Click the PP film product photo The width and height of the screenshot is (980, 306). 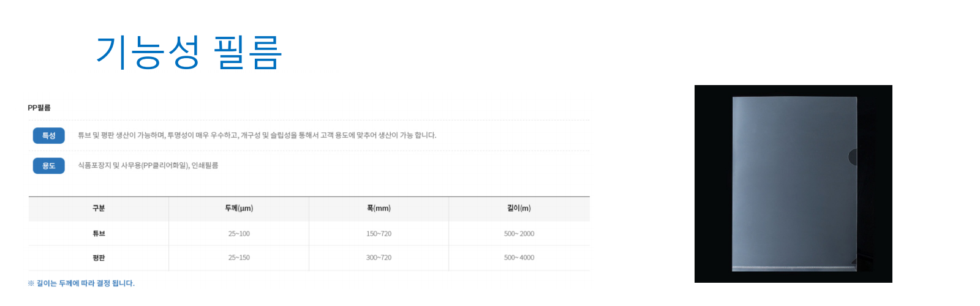point(793,184)
